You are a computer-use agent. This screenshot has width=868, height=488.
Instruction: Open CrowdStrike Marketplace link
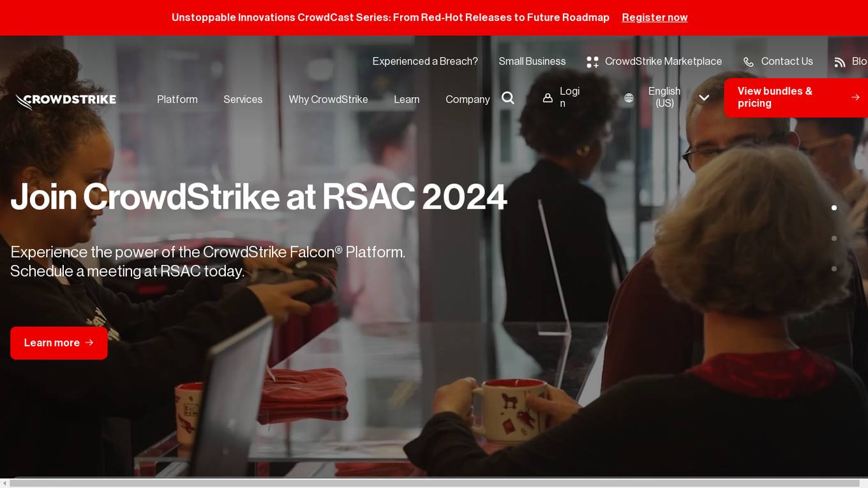(663, 61)
